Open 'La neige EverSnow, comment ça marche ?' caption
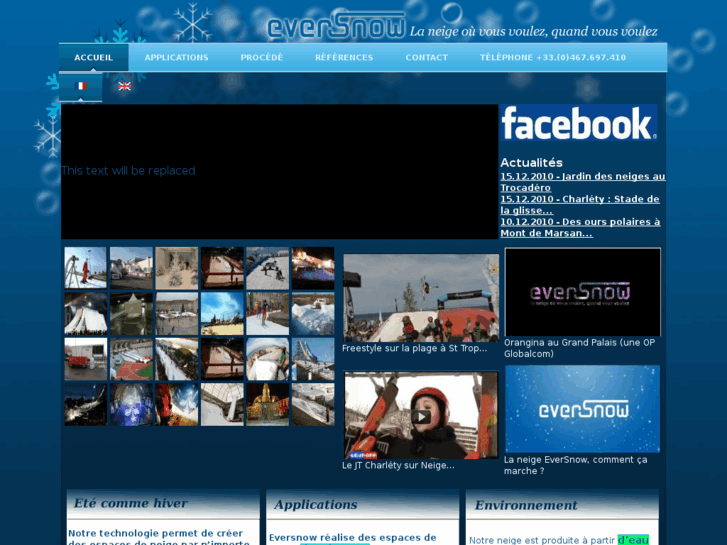Screen dimensions: 727x545 (575, 465)
